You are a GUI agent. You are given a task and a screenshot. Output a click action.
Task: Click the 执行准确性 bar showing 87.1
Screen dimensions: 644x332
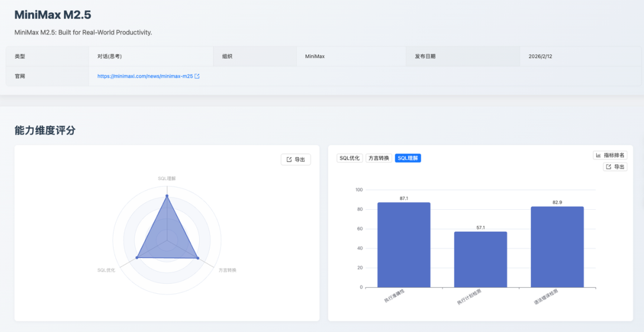(x=404, y=244)
